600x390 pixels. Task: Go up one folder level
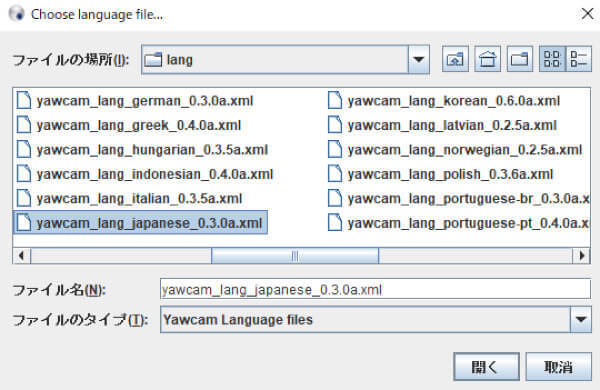click(x=455, y=59)
